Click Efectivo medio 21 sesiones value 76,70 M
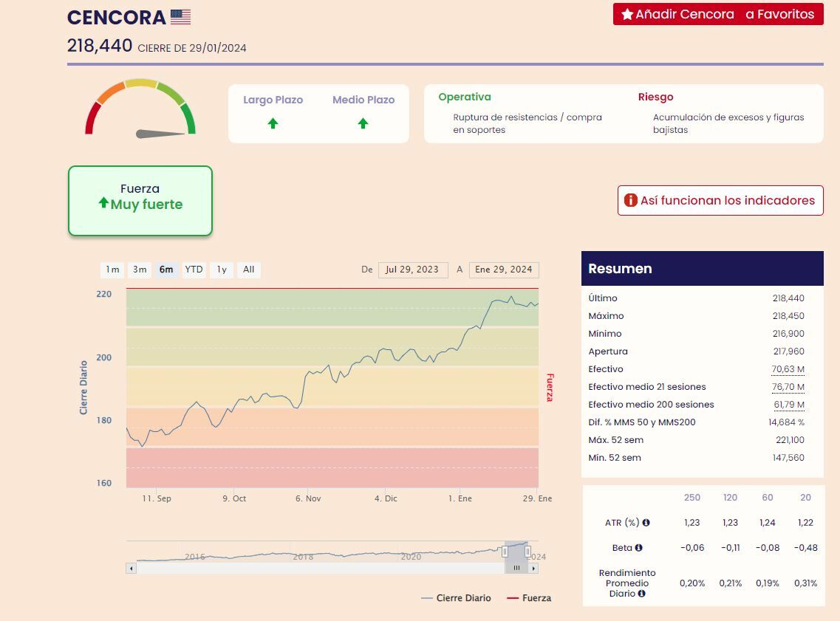840x621 pixels. pyautogui.click(x=788, y=387)
